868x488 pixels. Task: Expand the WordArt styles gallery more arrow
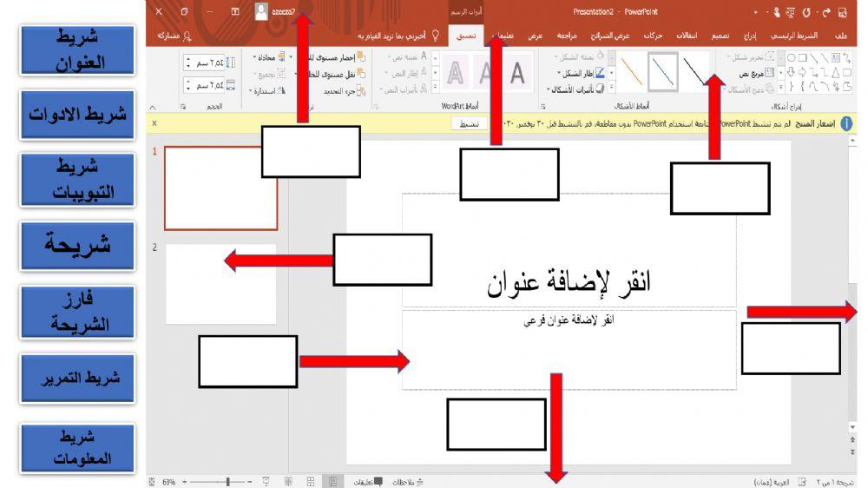[435, 87]
